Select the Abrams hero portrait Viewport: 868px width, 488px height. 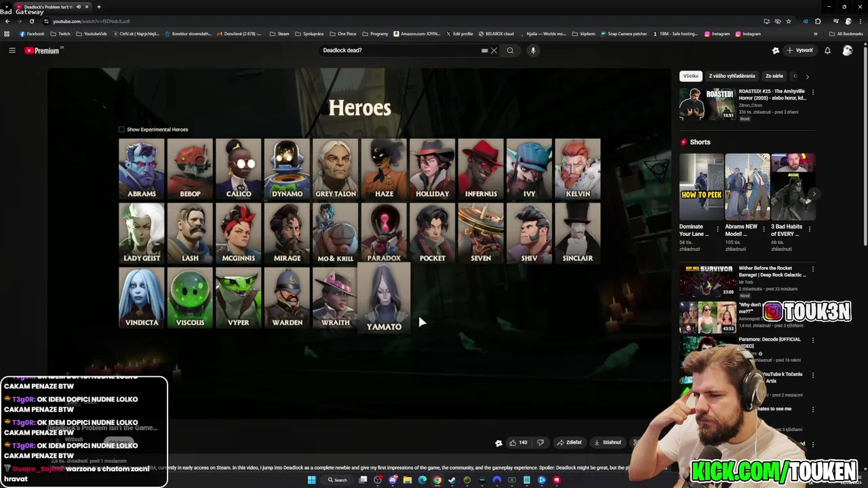pos(142,169)
